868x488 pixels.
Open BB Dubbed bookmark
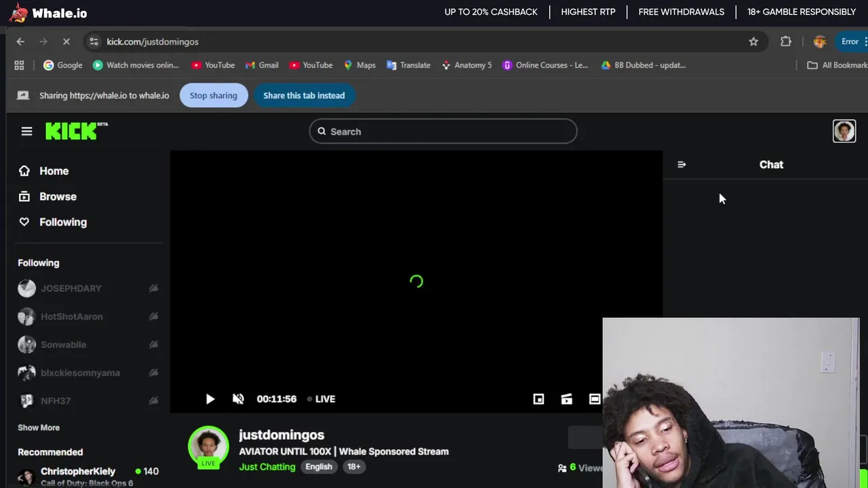(644, 65)
